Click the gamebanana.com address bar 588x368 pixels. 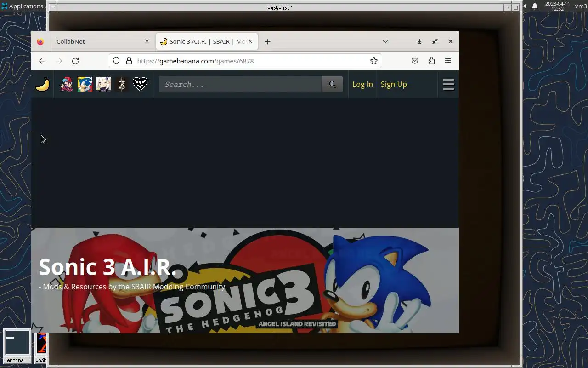point(245,61)
